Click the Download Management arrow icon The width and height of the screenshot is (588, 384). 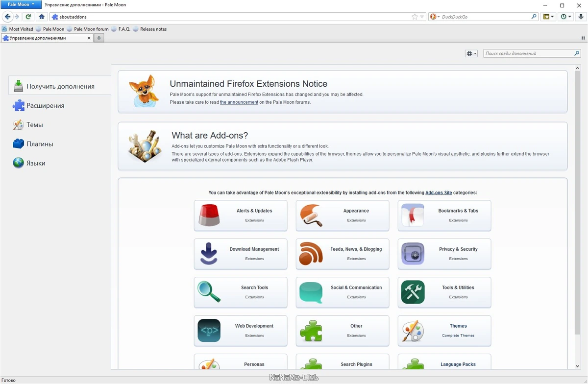coord(209,254)
